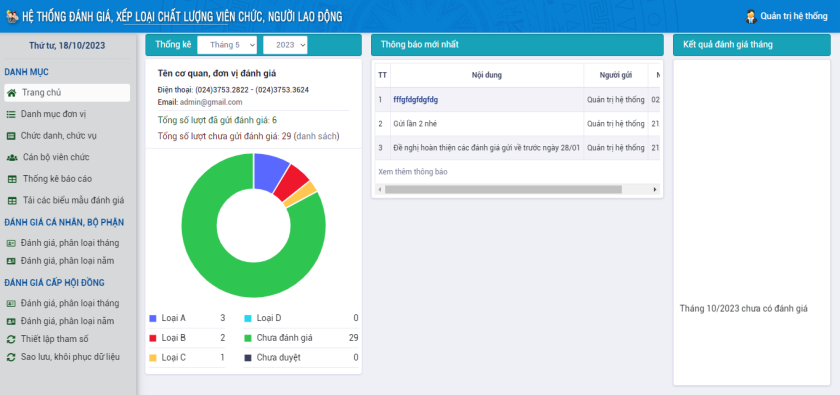This screenshot has height=395, width=840.
Task: Toggle the Chưa đánh giá green legend swatch
Action: (248, 338)
